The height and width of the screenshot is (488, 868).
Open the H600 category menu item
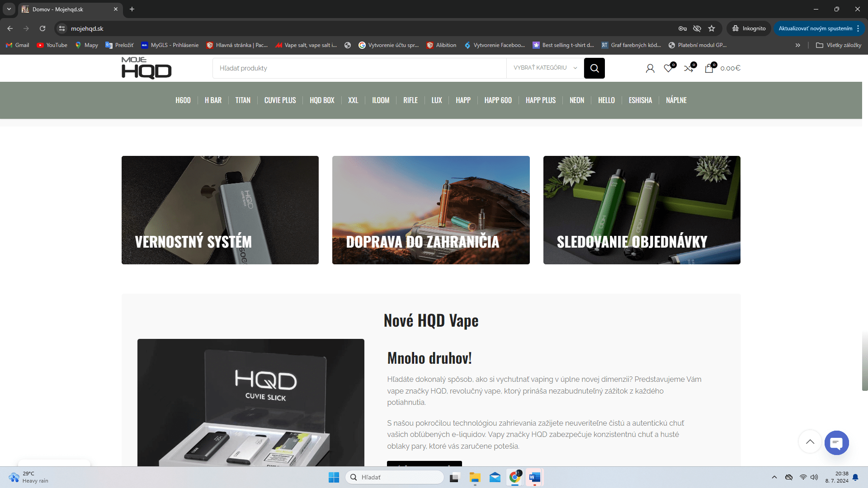tap(183, 100)
